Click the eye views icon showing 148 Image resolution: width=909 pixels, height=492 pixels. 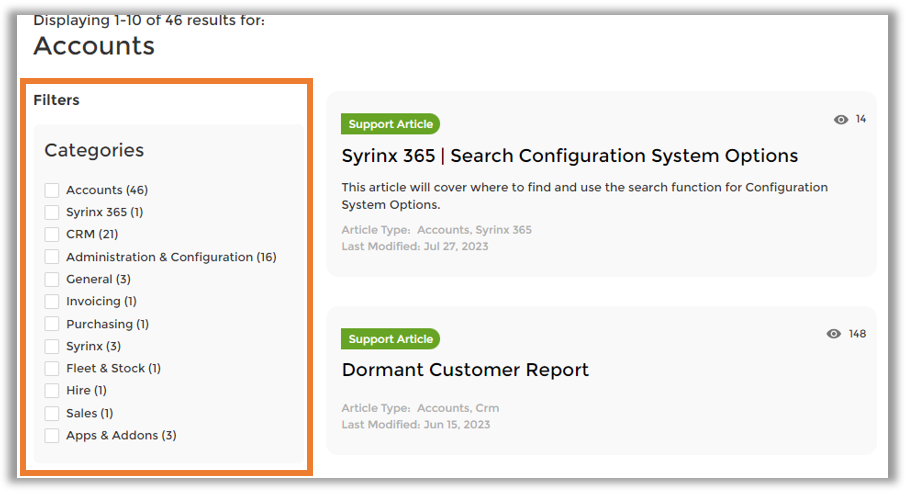834,334
